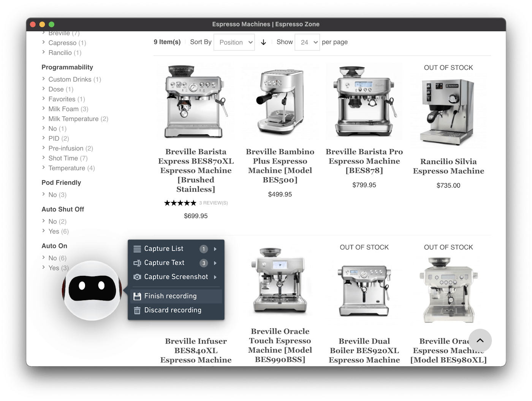Select Capture Text menu entry
This screenshot has height=401, width=532.
click(176, 263)
